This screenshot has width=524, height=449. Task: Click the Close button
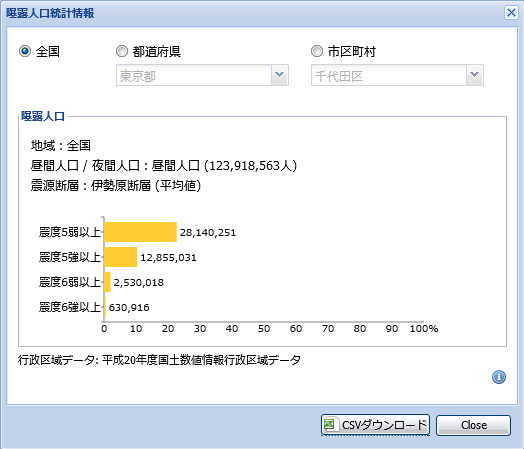click(x=474, y=425)
